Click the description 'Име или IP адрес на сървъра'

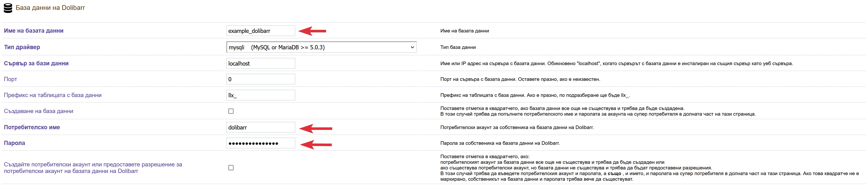point(617,63)
